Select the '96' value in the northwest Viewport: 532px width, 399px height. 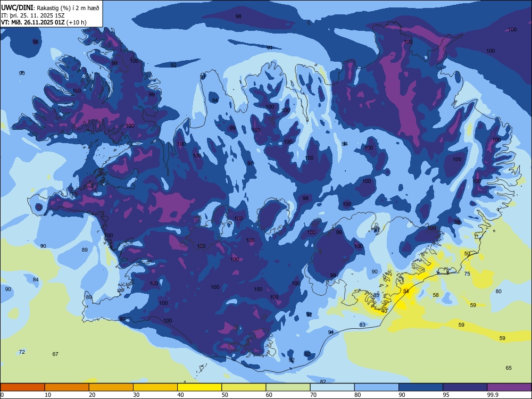point(36,41)
